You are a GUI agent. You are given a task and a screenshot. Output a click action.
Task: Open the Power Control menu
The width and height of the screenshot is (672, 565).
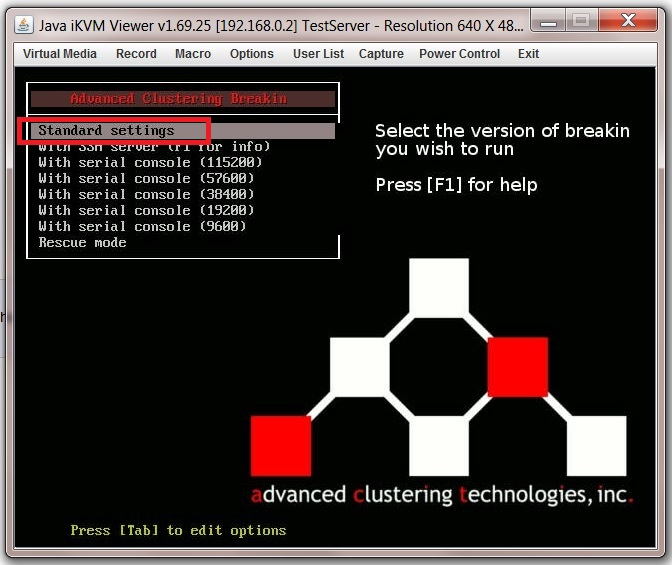click(459, 54)
